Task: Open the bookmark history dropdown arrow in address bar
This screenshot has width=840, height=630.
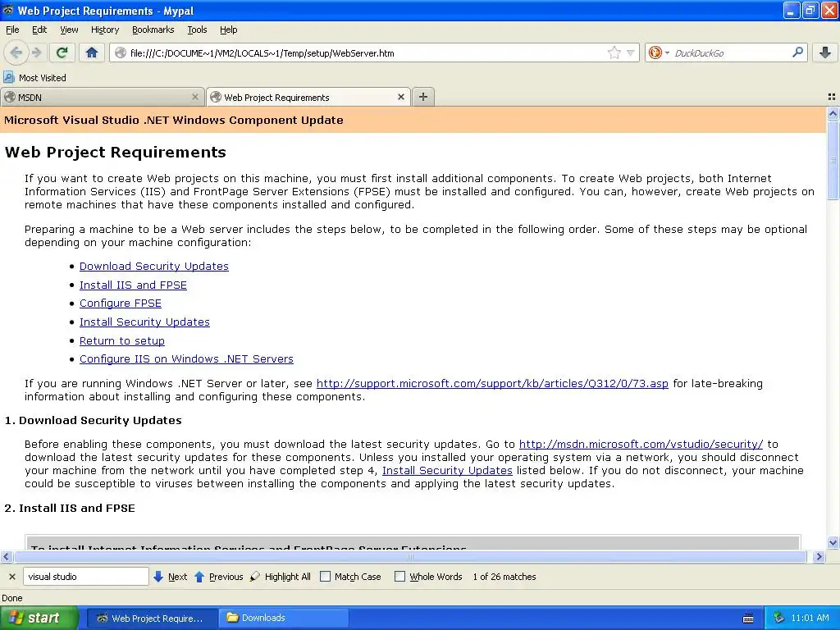Action: tap(631, 53)
